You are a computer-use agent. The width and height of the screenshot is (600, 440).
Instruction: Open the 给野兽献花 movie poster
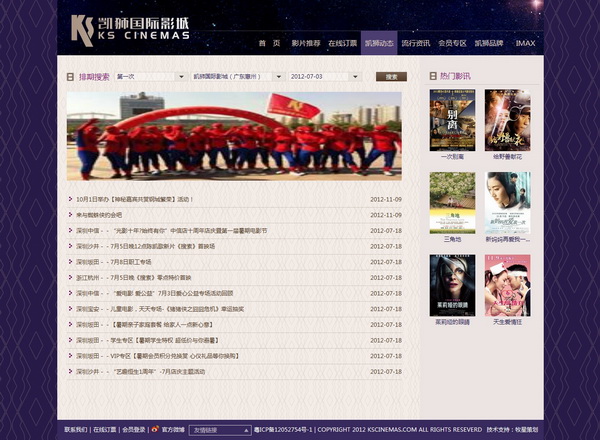(x=507, y=120)
